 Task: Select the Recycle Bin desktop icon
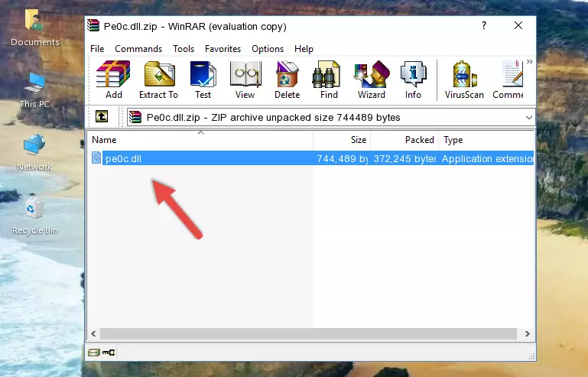click(x=34, y=216)
